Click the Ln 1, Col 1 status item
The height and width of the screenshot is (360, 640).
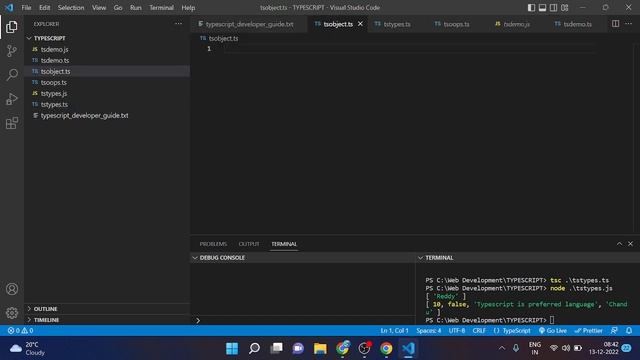(394, 331)
